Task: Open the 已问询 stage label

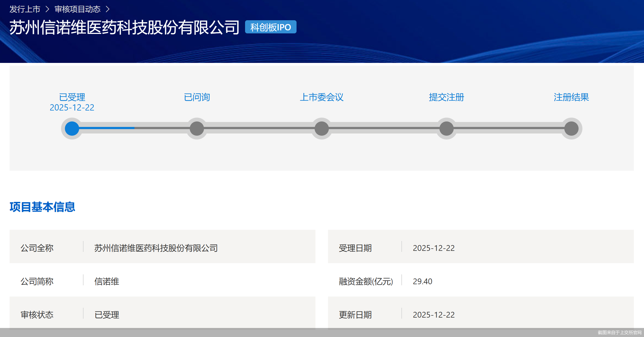Action: pyautogui.click(x=196, y=97)
